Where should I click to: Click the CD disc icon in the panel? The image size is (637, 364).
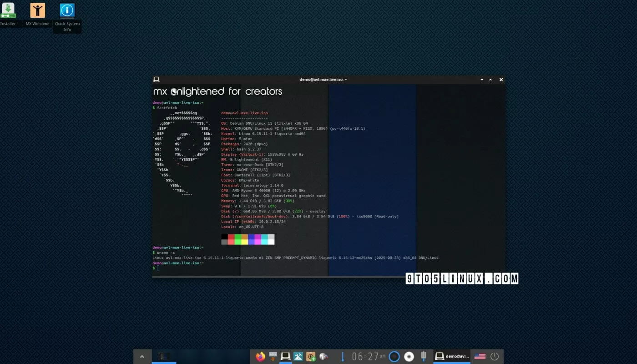click(409, 357)
